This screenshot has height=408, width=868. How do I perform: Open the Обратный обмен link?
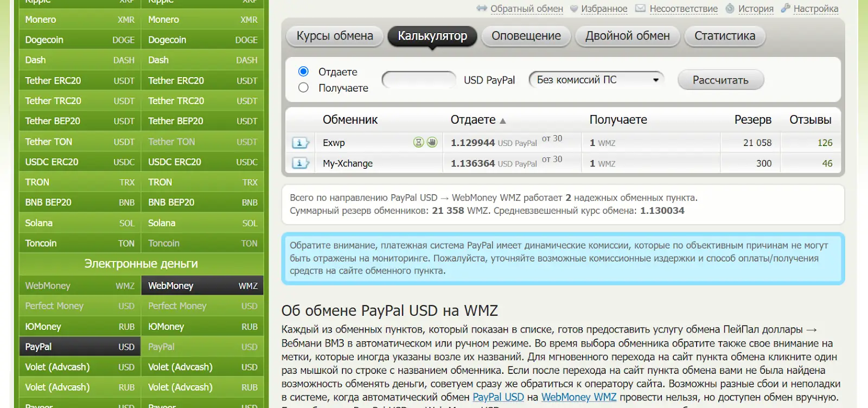click(527, 9)
